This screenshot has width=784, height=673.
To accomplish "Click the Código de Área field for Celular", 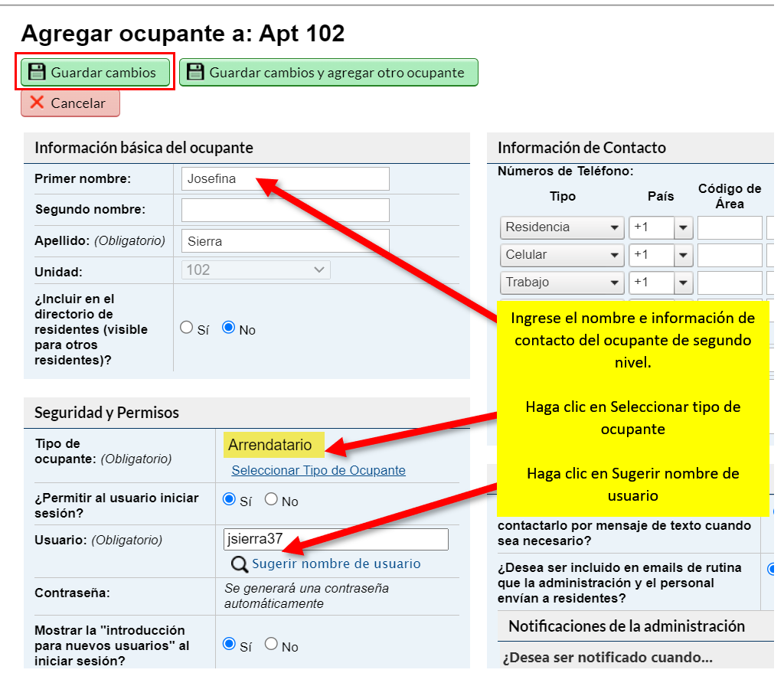I will pos(730,255).
